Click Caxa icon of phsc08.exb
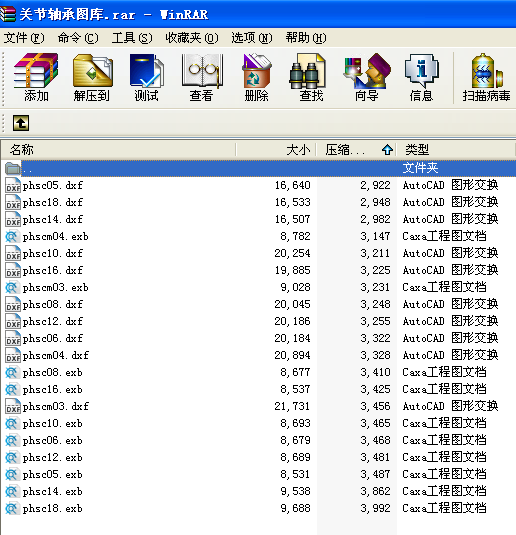This screenshot has width=516, height=535. pyautogui.click(x=12, y=372)
